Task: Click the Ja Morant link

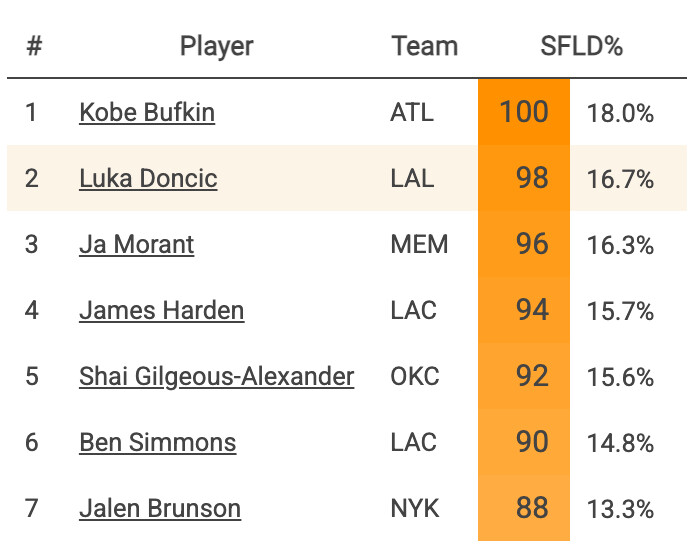Action: (x=136, y=244)
